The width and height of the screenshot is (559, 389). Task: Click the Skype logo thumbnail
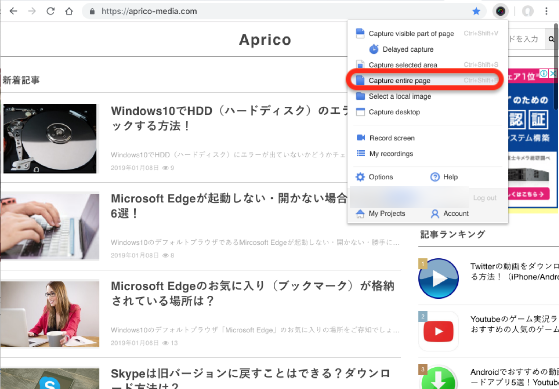tap(50, 378)
